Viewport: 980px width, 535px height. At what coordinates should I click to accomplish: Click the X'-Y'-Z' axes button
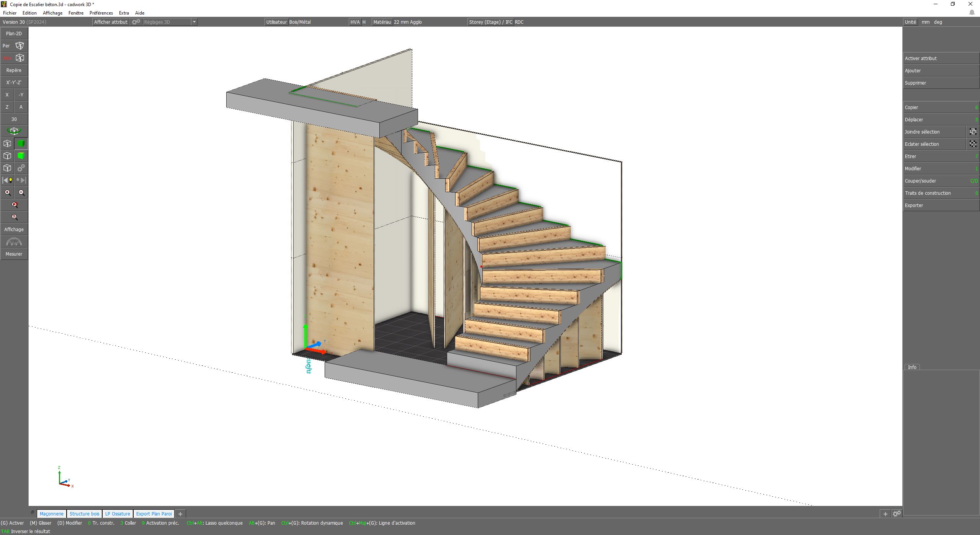pos(14,83)
